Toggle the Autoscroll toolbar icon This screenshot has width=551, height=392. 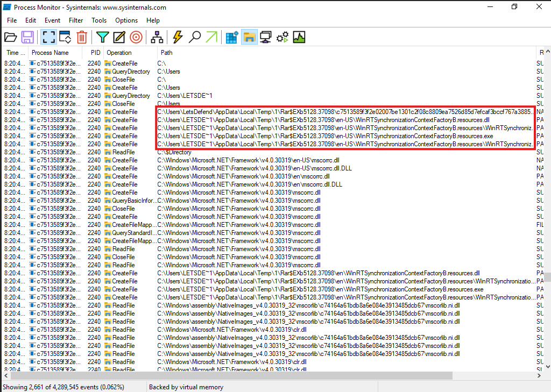tap(65, 37)
